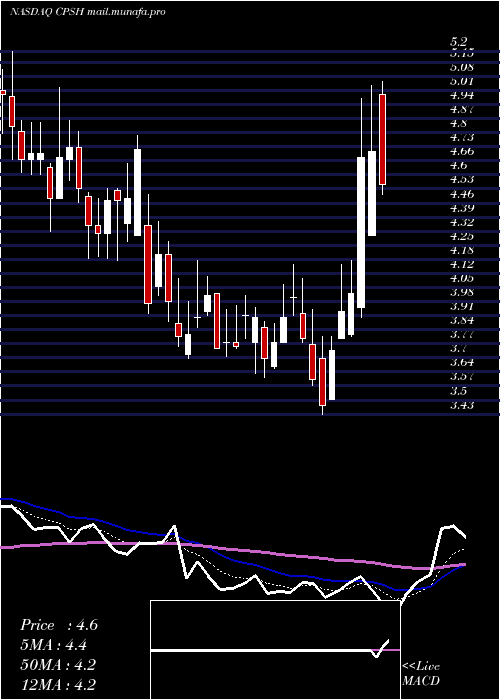Click the 4.53 price axis label
The height and width of the screenshot is (700, 500).
pos(462,179)
